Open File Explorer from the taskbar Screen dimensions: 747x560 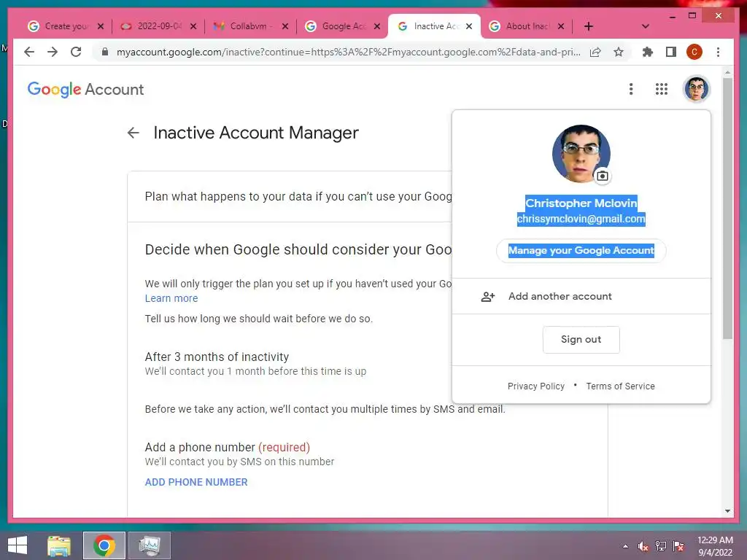coord(59,545)
